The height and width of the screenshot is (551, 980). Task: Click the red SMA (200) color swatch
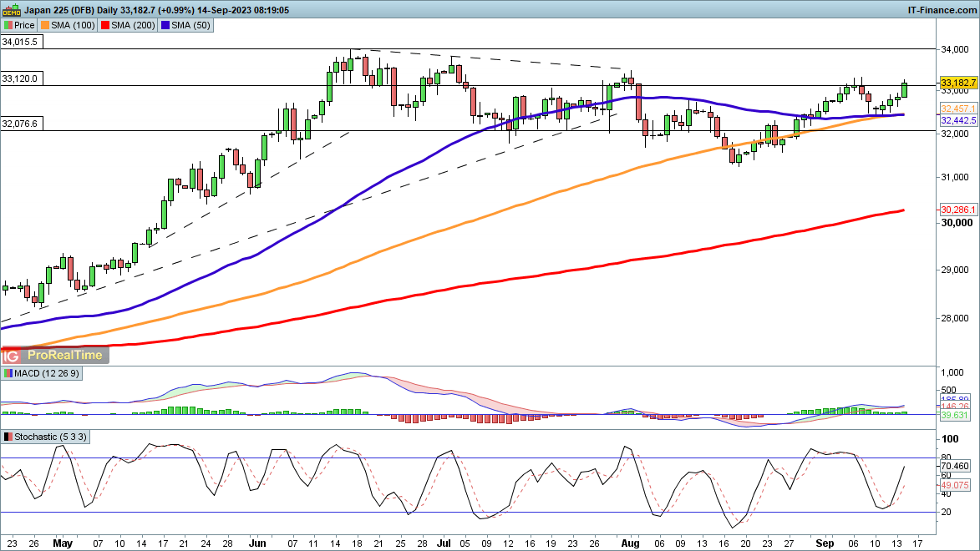105,25
